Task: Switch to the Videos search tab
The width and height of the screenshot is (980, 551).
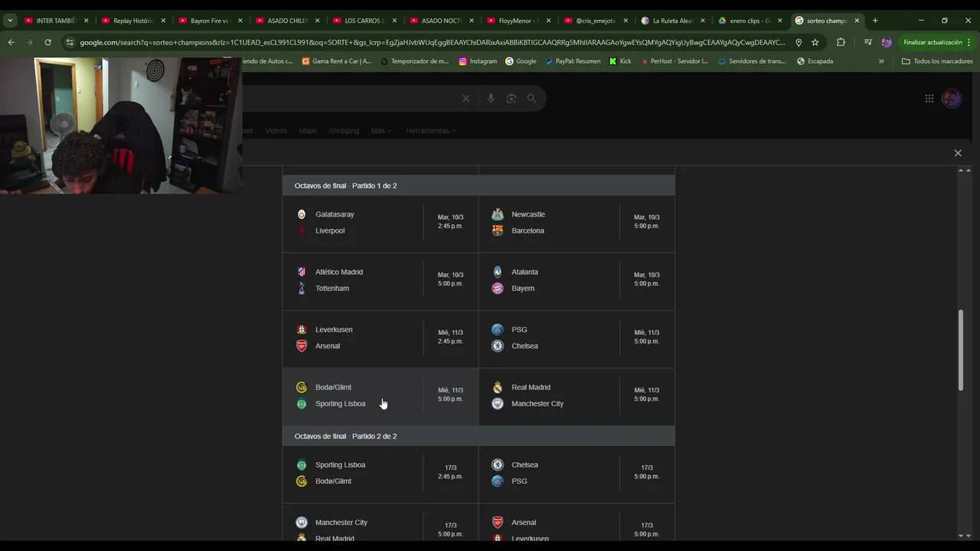Action: [276, 131]
